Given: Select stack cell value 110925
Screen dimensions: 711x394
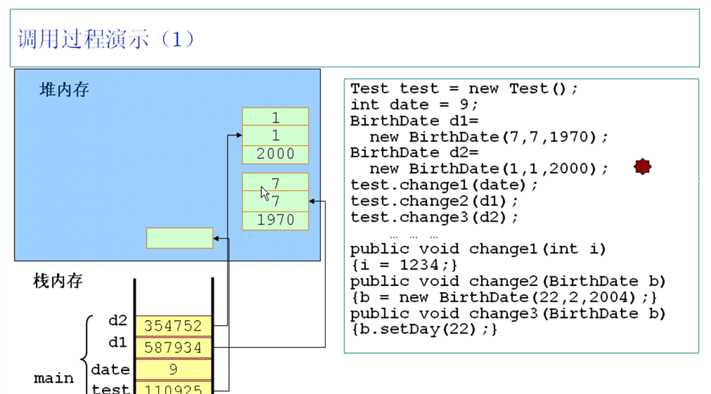Looking at the screenshot, I should point(173,388).
